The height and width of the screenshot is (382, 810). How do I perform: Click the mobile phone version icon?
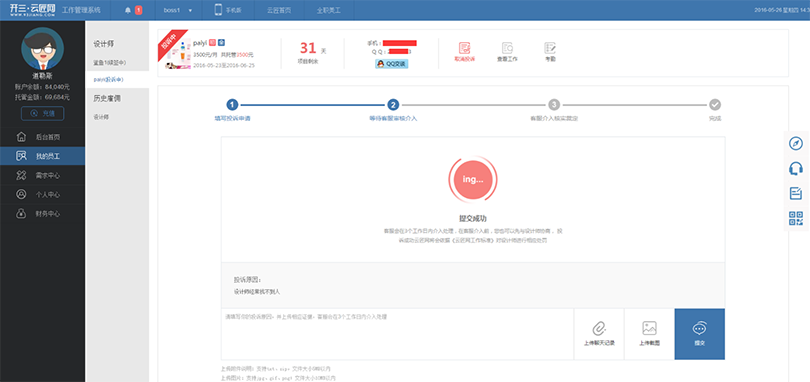(219, 10)
